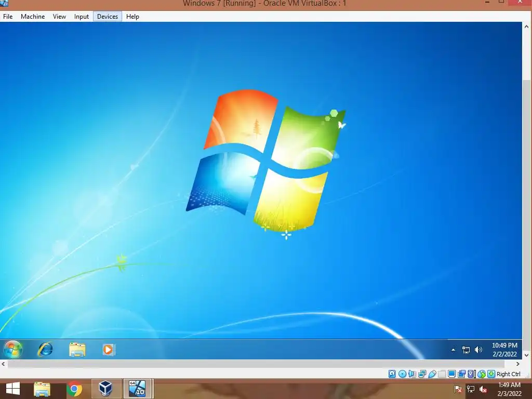Screen dimensions: 532x399
Task: Click the shared folders status icon
Action: coord(442,374)
